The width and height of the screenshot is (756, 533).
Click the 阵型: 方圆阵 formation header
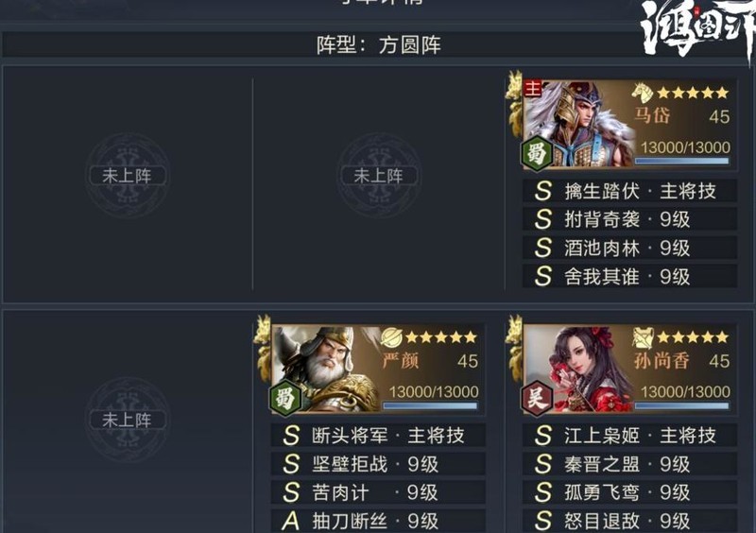pyautogui.click(x=379, y=45)
